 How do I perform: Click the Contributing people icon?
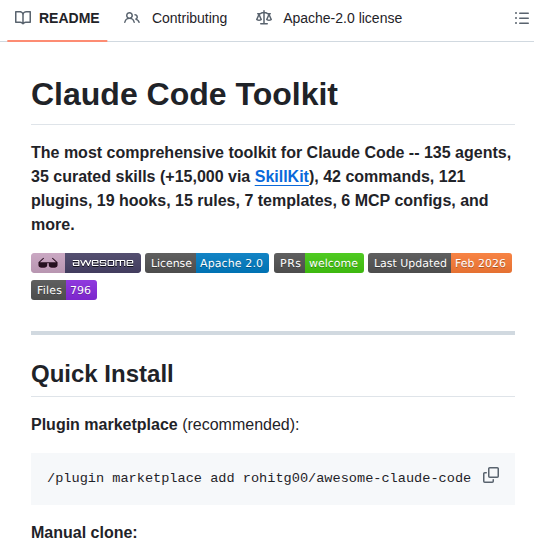tap(132, 18)
